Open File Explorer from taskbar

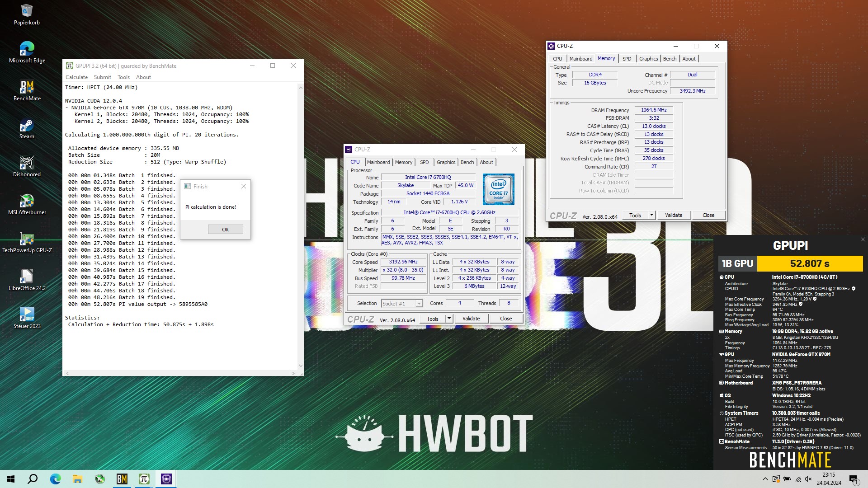click(77, 479)
